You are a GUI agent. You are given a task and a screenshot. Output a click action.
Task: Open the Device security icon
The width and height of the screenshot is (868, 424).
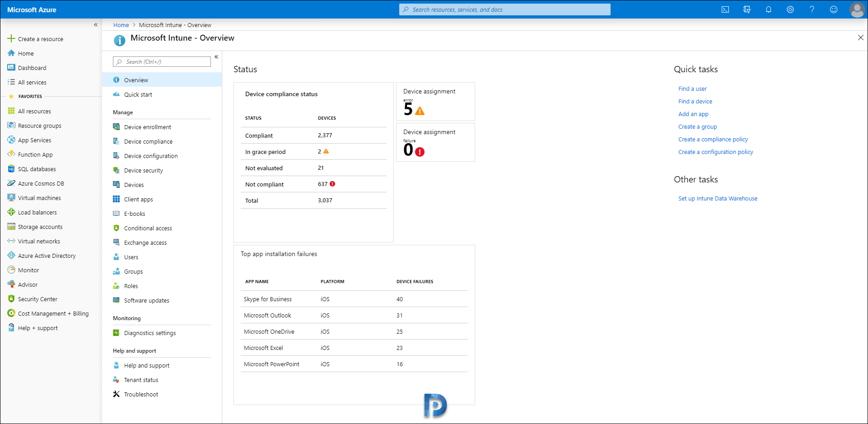click(x=116, y=170)
